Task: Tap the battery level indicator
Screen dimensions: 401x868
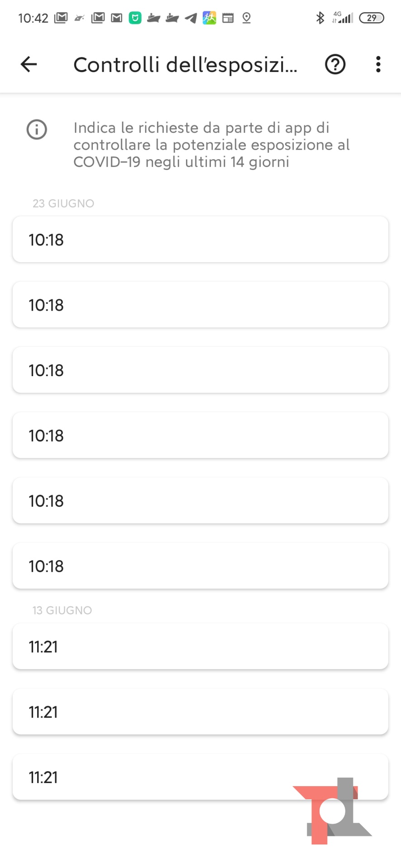Action: pyautogui.click(x=371, y=18)
